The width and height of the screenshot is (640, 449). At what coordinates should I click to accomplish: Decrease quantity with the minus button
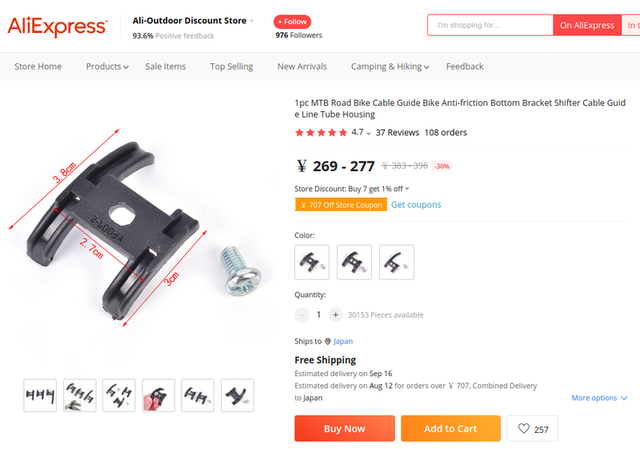click(302, 315)
